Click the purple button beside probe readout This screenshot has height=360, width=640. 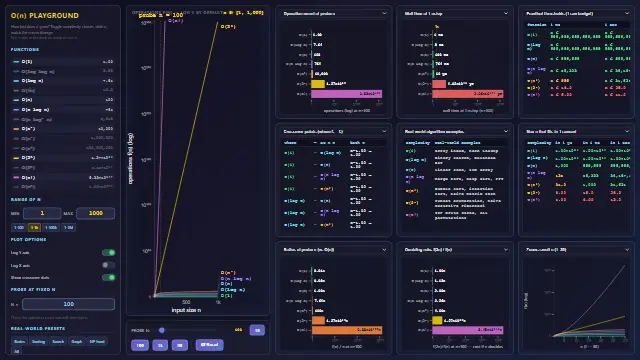click(x=257, y=330)
